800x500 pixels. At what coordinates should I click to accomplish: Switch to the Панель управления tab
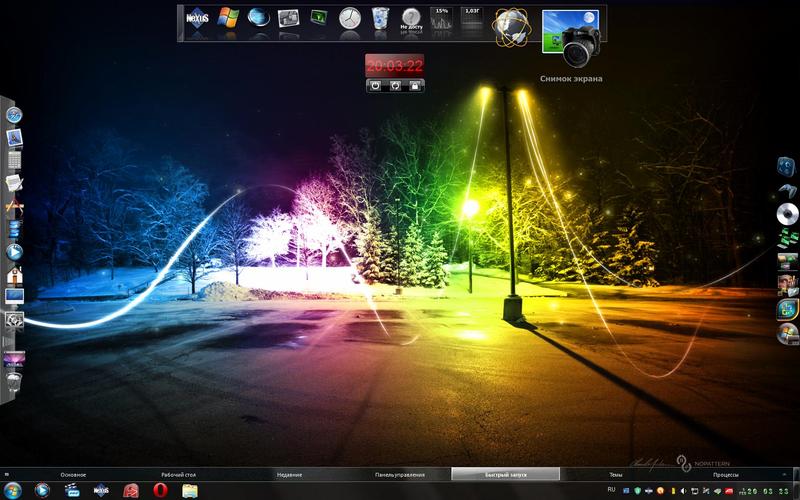[399, 474]
